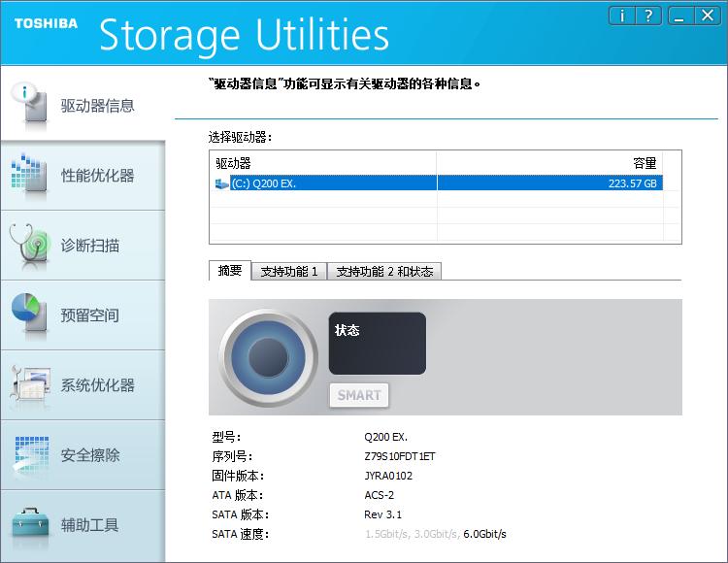728x563 pixels.
Task: Open help with the question mark button
Action: [x=649, y=15]
